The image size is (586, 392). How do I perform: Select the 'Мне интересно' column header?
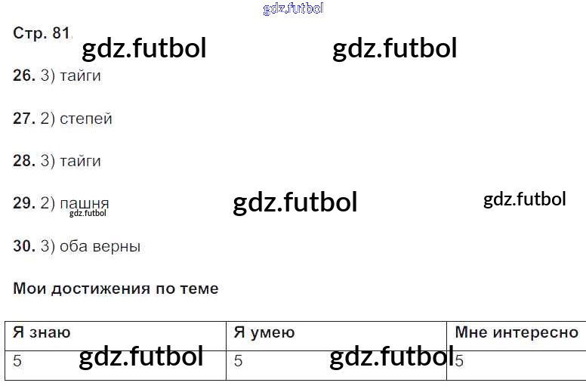[x=517, y=332]
